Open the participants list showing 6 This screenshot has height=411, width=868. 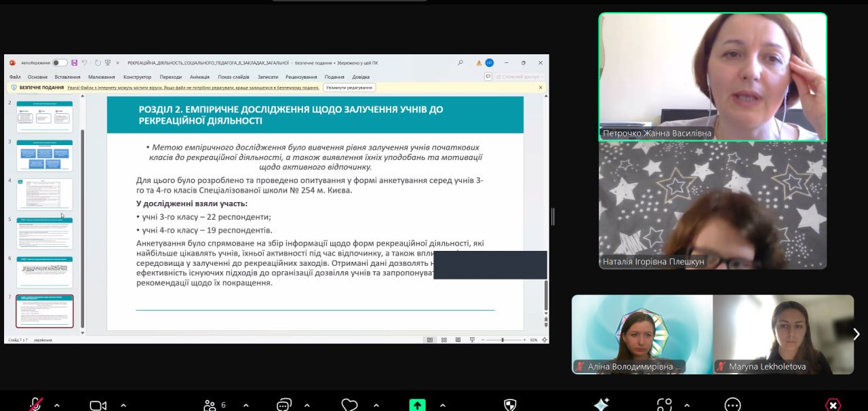pos(214,406)
